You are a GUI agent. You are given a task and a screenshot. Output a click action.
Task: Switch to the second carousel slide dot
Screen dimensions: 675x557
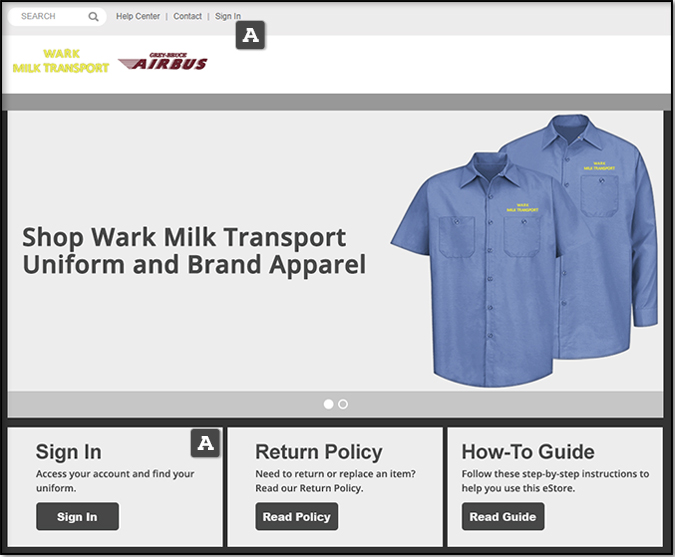343,404
